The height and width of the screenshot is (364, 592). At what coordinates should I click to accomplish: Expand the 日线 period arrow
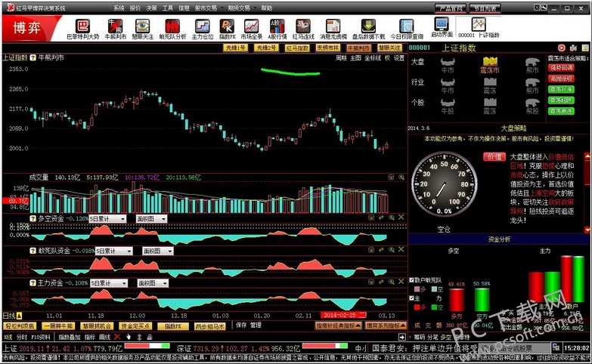click(19, 316)
